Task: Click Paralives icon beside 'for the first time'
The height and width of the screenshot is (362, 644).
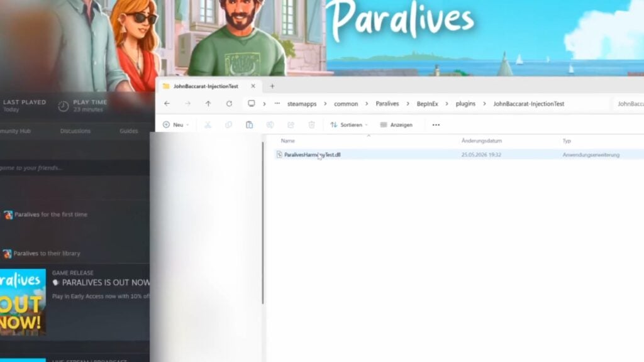Action: (8, 215)
